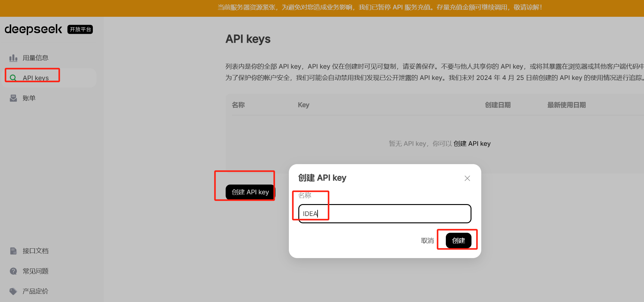This screenshot has height=302, width=644.
Task: Click the Key column header
Action: click(304, 105)
